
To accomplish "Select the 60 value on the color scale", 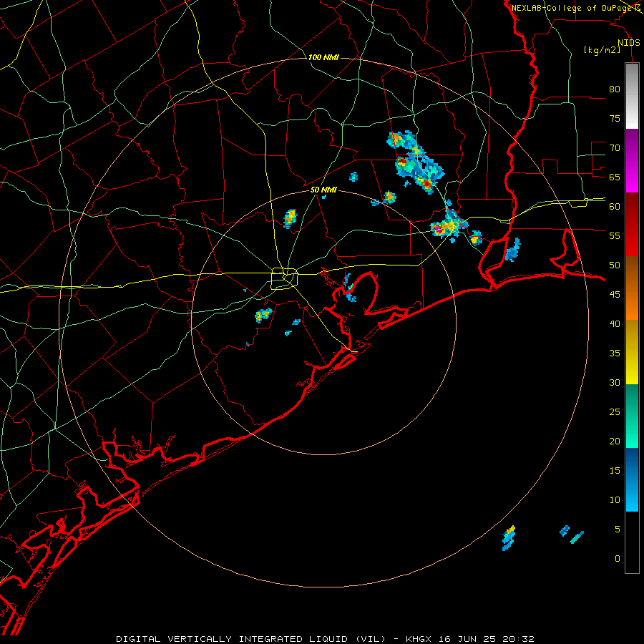I will tap(615, 207).
